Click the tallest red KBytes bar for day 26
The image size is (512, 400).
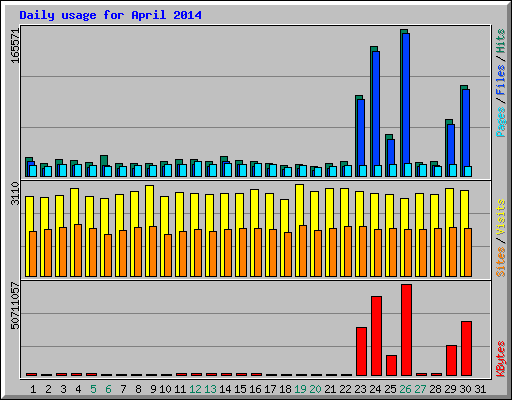tap(406, 330)
